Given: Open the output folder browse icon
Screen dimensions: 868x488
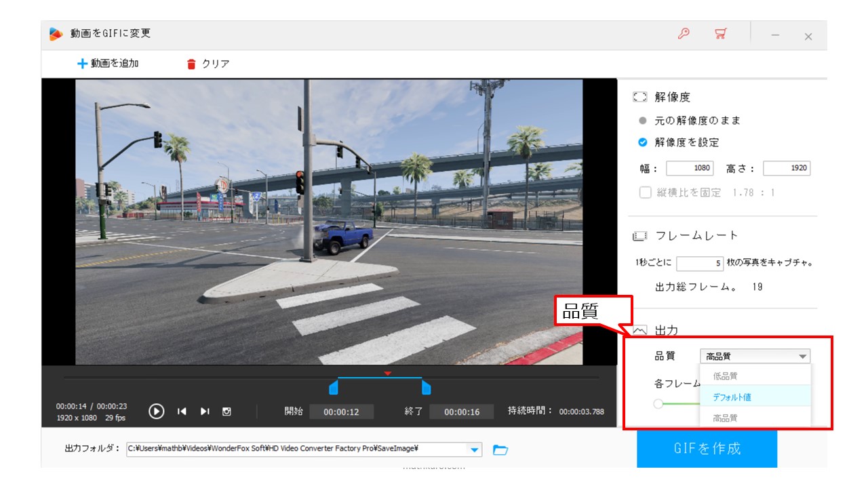Looking at the screenshot, I should (500, 449).
